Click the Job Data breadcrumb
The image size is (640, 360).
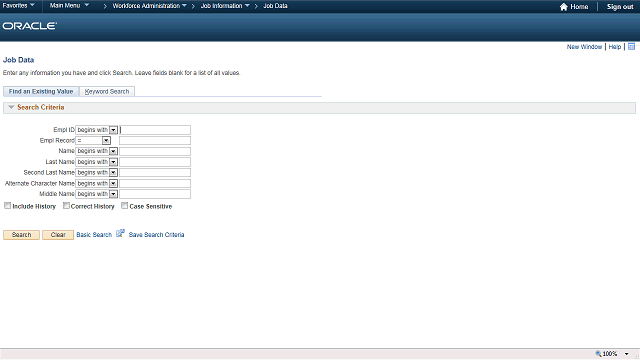tap(276, 6)
